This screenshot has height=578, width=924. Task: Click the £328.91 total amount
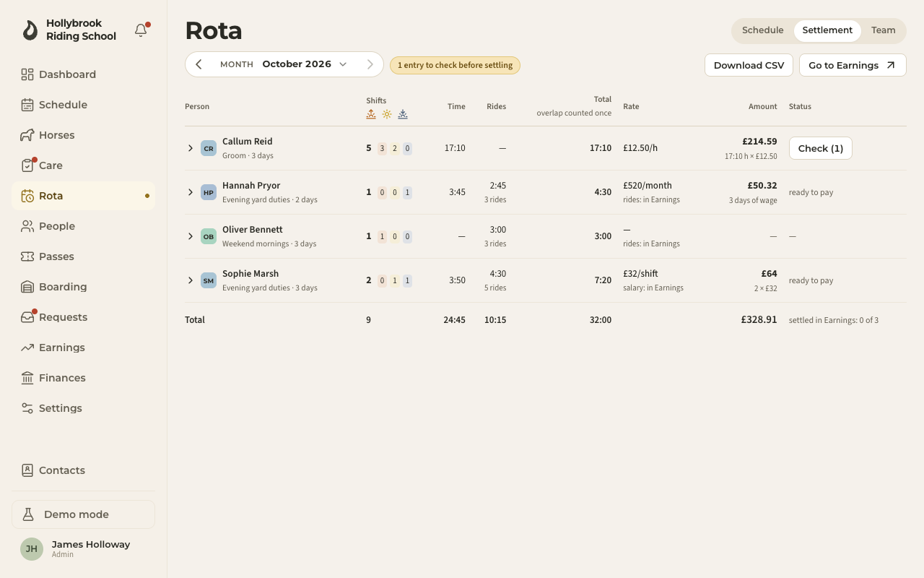click(x=759, y=319)
